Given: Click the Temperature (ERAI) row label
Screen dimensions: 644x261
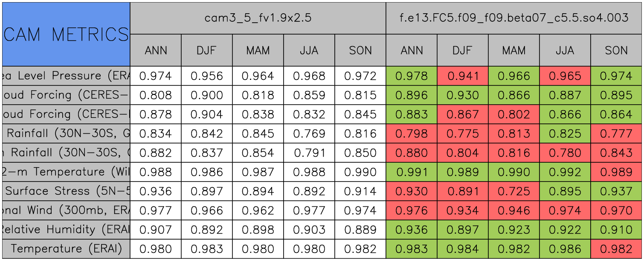Looking at the screenshot, I should pyautogui.click(x=66, y=249).
